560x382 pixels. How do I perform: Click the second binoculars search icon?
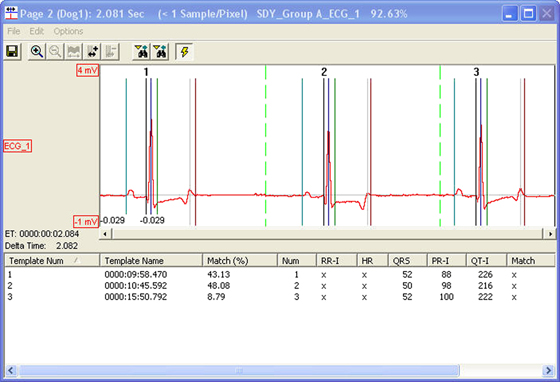(160, 52)
